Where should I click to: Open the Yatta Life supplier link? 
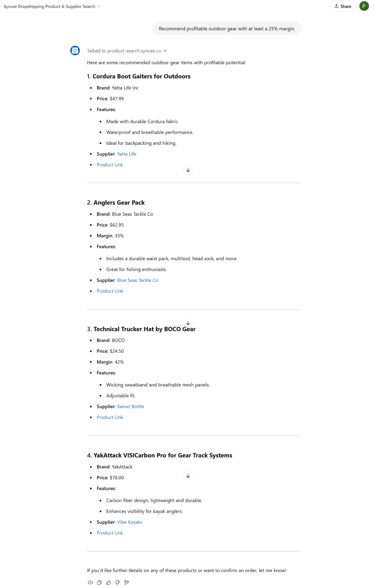coord(127,154)
